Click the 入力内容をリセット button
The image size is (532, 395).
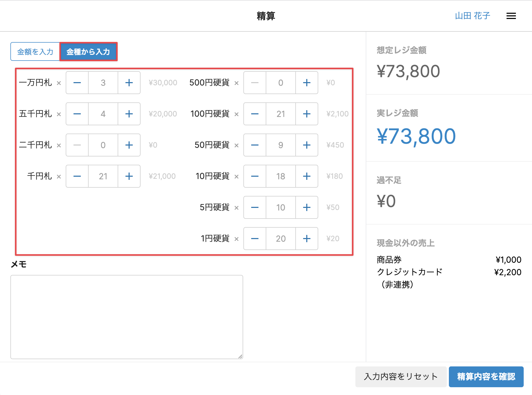tap(401, 377)
